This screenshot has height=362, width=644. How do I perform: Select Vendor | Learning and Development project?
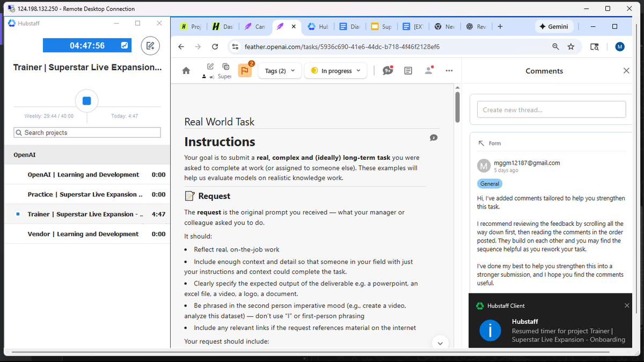[x=87, y=234]
